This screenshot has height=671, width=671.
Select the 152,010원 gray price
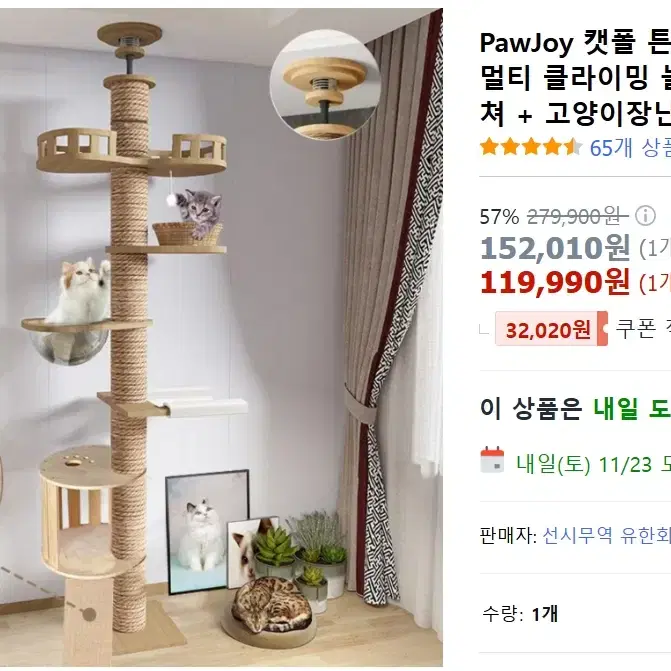tap(555, 248)
